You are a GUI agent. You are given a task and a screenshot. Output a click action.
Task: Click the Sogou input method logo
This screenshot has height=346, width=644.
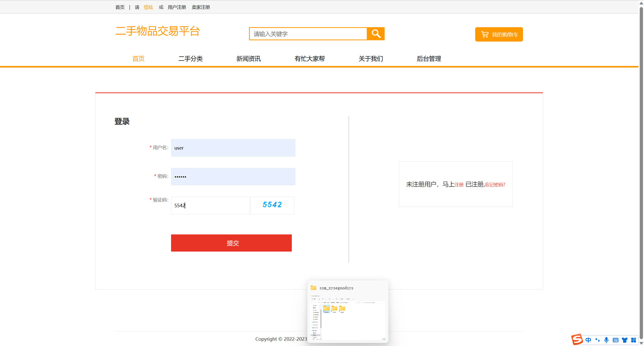577,340
